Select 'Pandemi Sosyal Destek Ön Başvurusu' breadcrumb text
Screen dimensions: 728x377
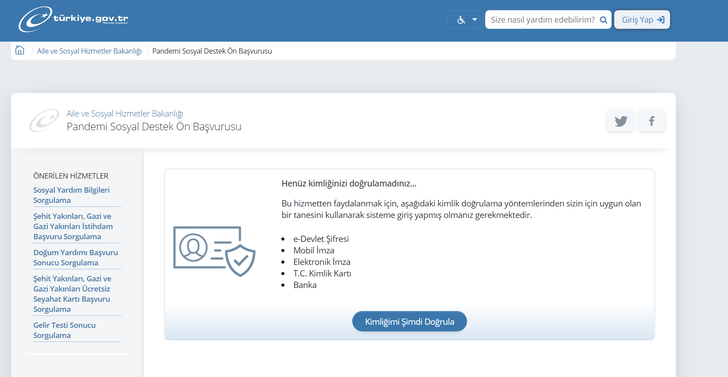[x=212, y=51]
